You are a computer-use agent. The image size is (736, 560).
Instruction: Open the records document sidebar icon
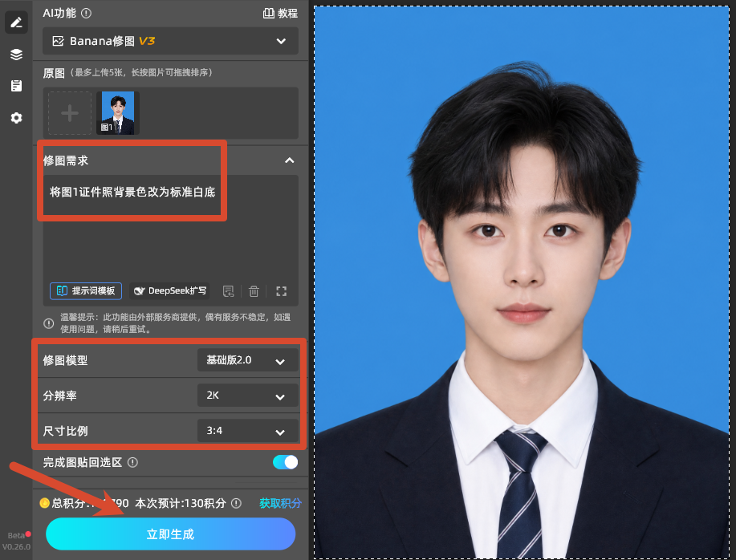[16, 86]
